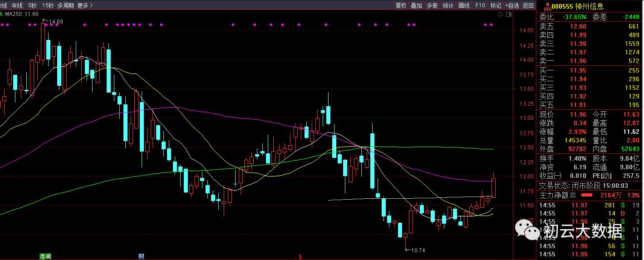
Task: Click the diamond icon above the chart
Action: click(501, 15)
